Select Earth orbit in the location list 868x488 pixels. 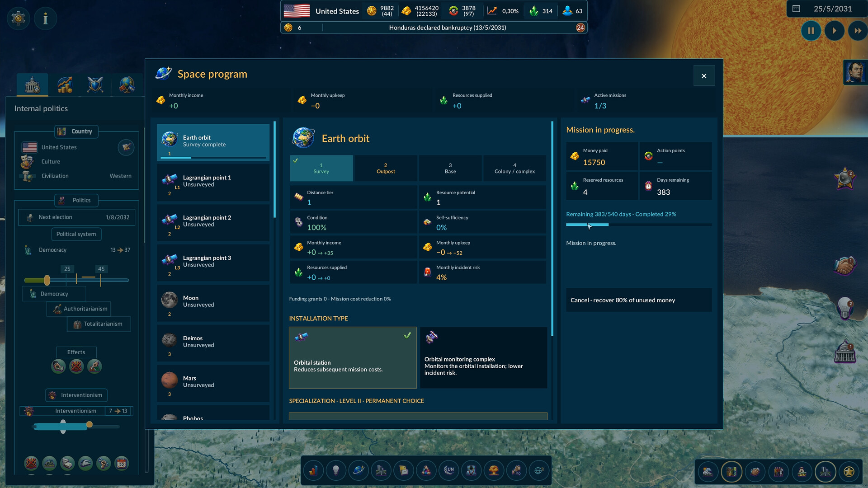click(213, 142)
